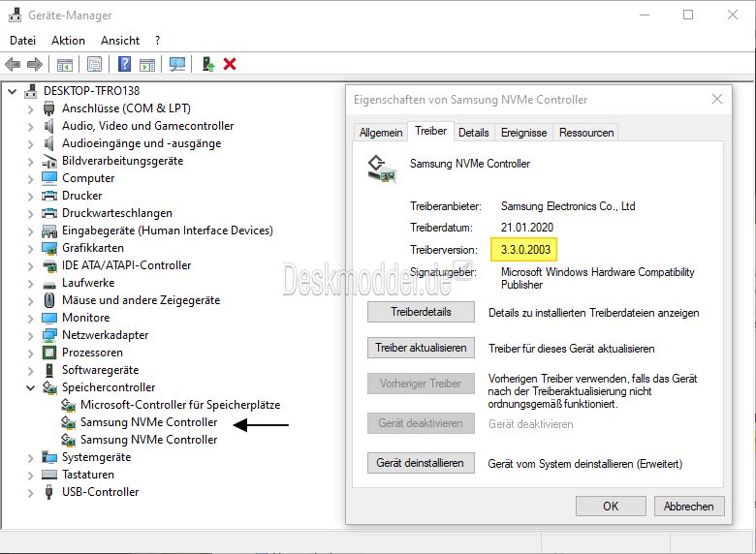Screen dimensions: 756x554
Task: Click the driver date 21.01.2020
Action: pos(527,228)
